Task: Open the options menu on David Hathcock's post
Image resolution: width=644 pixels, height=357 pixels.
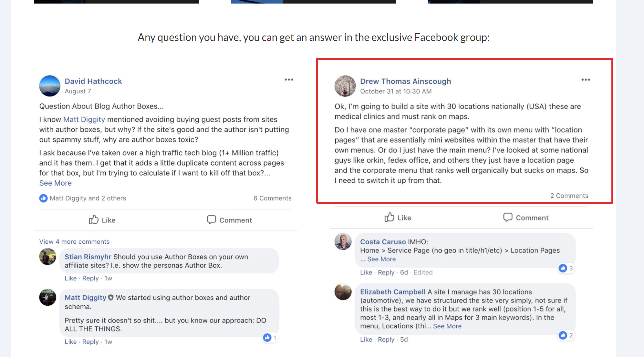Action: pyautogui.click(x=289, y=79)
